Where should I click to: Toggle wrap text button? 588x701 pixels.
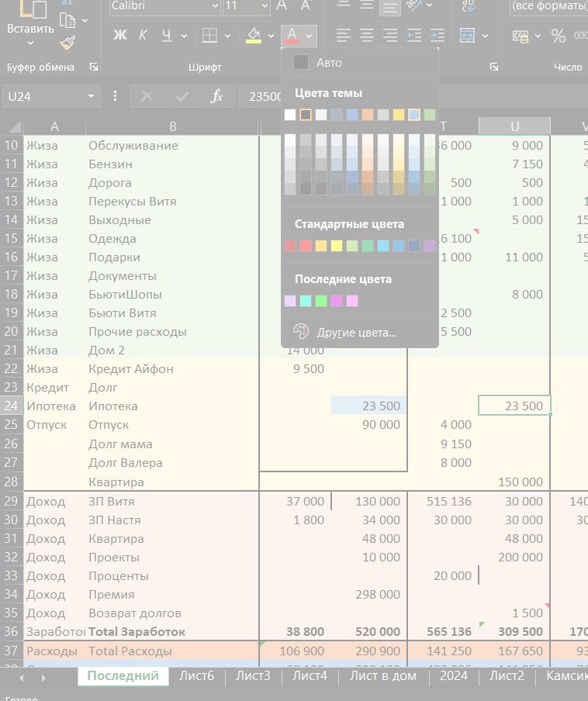click(468, 5)
